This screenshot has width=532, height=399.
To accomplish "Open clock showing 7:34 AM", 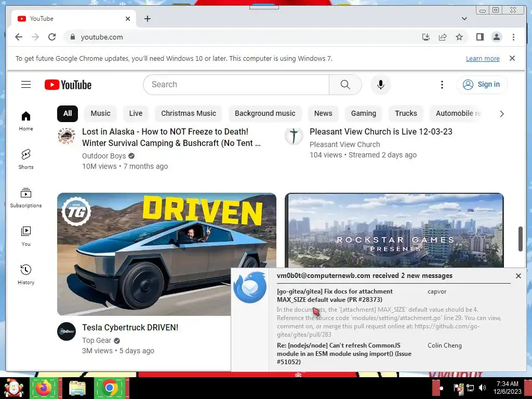I will click(507, 388).
